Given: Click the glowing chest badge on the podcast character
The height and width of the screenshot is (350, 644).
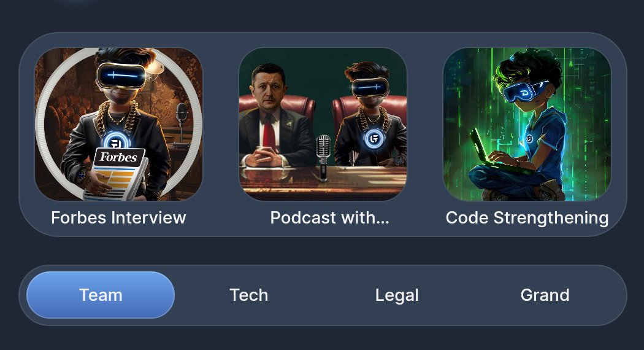Looking at the screenshot, I should point(374,139).
